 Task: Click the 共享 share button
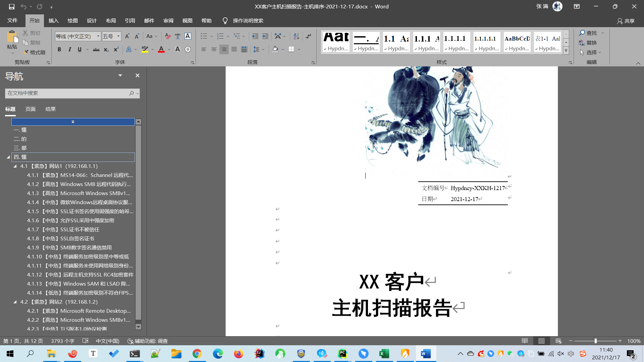626,21
